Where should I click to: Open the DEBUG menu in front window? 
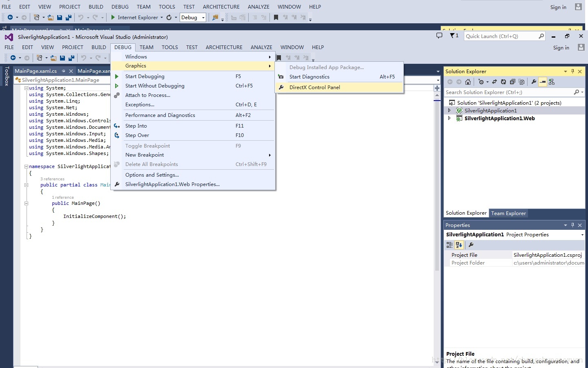(x=123, y=47)
